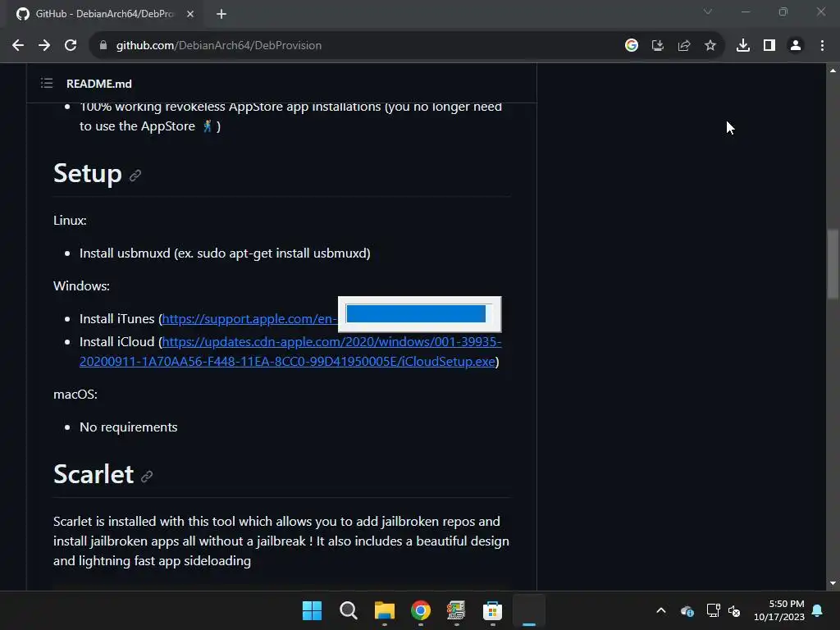The width and height of the screenshot is (840, 630).
Task: Click the address bar URL
Action: (218, 46)
